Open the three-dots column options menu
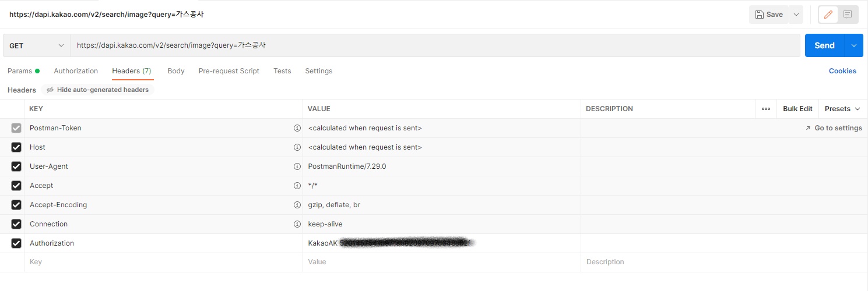Screen dimensions: 868x291 (766, 109)
